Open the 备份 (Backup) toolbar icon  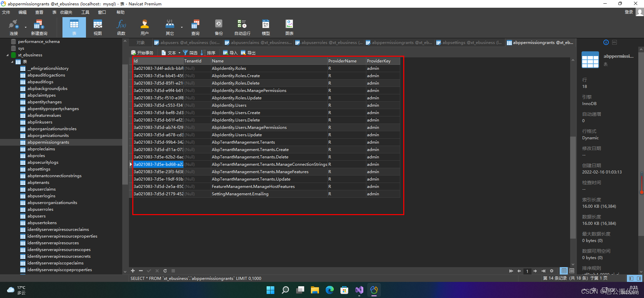coord(219,27)
